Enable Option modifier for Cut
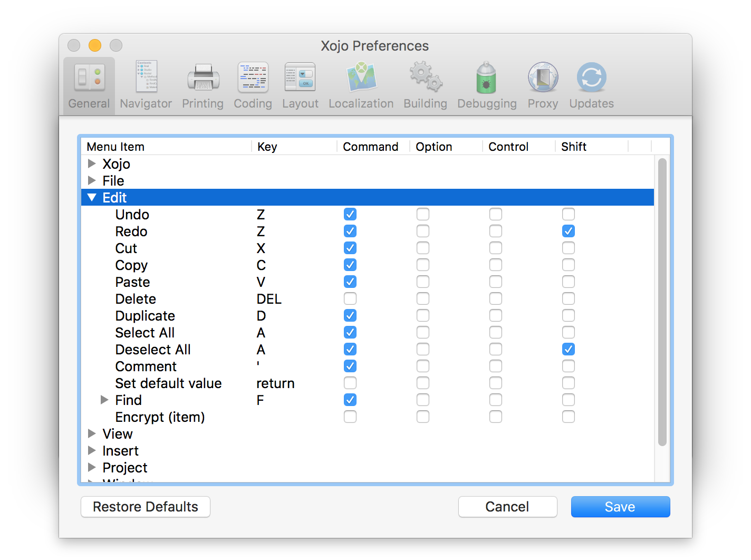The image size is (751, 560). coord(423,248)
